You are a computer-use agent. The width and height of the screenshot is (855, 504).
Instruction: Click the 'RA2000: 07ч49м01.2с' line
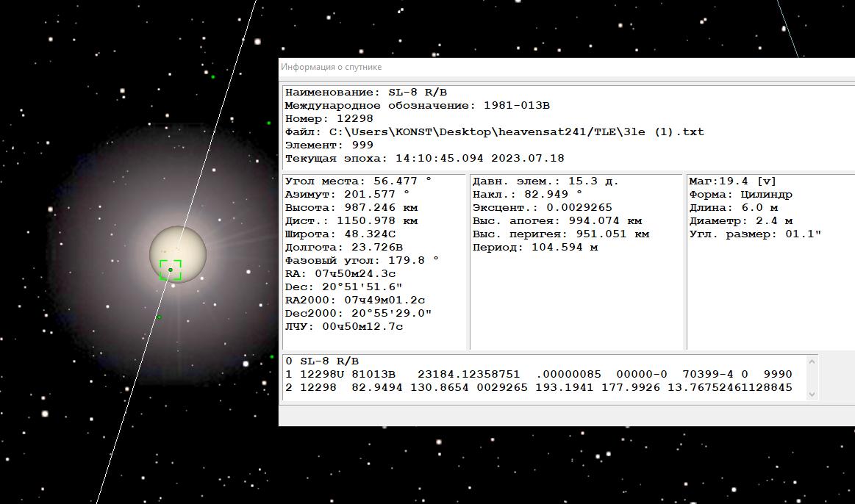(355, 300)
